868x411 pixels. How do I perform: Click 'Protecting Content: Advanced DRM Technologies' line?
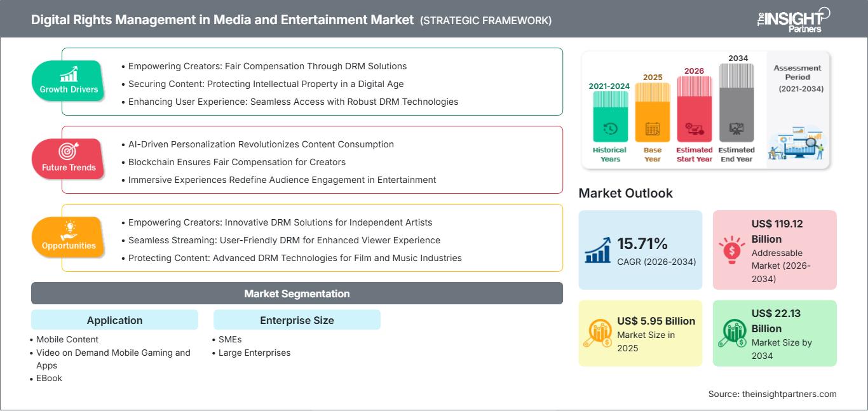pyautogui.click(x=295, y=258)
